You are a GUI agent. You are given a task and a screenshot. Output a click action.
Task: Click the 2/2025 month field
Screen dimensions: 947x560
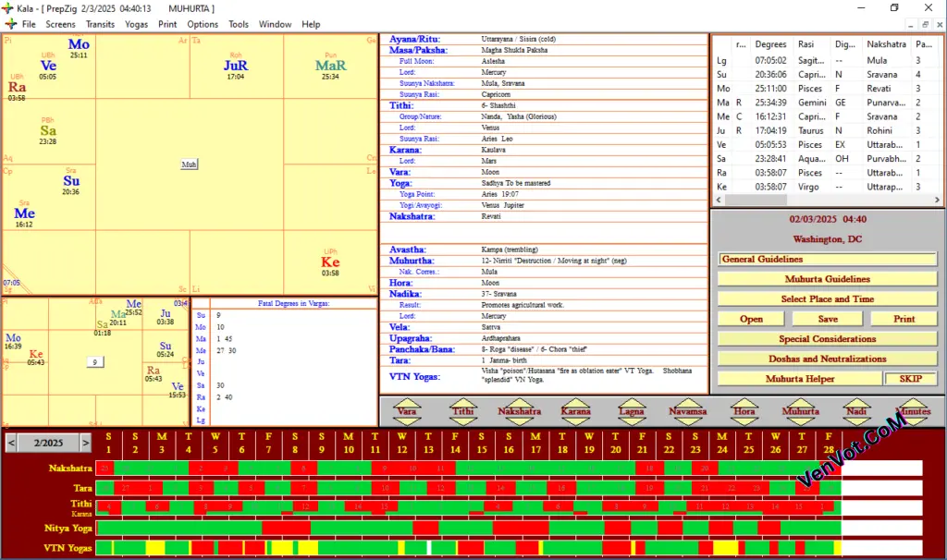click(x=48, y=443)
